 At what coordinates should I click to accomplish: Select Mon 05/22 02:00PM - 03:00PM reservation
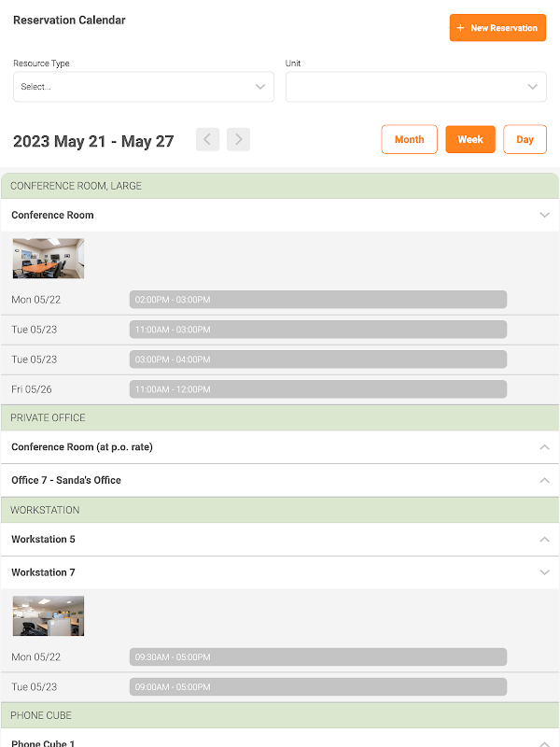point(318,300)
